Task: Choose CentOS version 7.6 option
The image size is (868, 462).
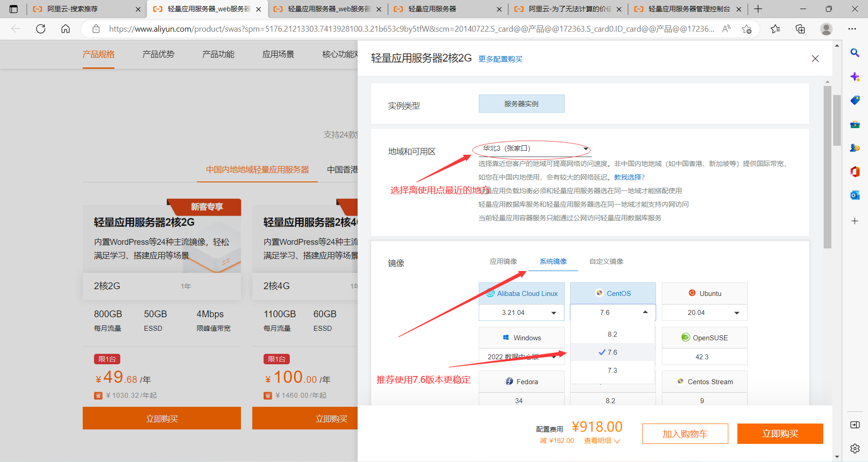Action: click(x=613, y=352)
